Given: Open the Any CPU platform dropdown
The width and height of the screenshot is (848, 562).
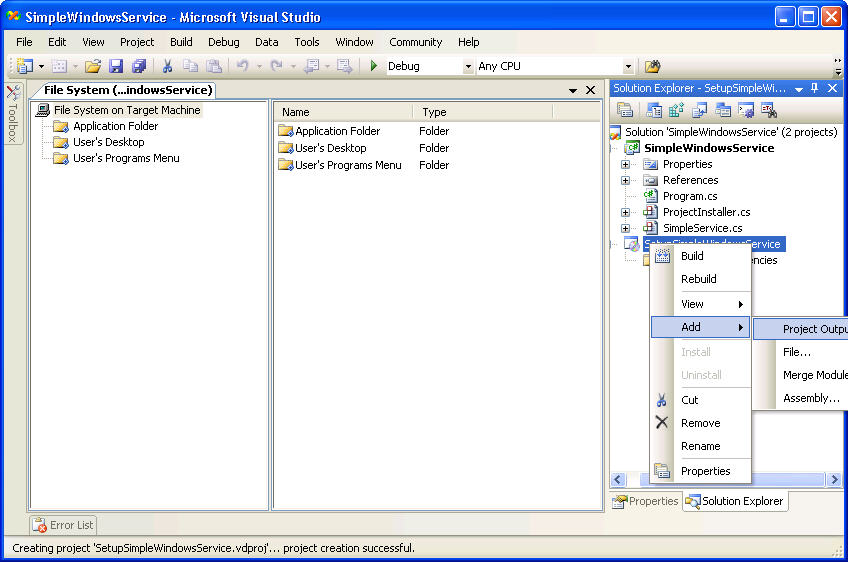Looking at the screenshot, I should point(628,67).
